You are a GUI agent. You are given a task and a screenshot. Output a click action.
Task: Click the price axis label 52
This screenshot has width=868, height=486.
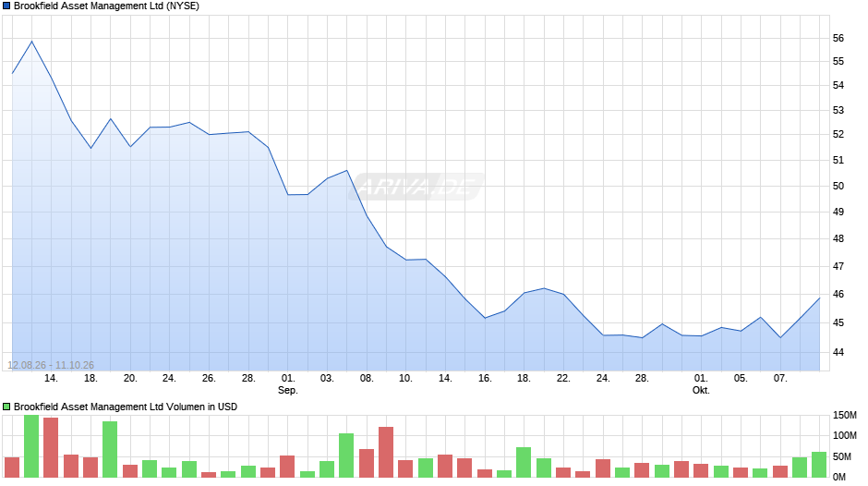click(838, 134)
